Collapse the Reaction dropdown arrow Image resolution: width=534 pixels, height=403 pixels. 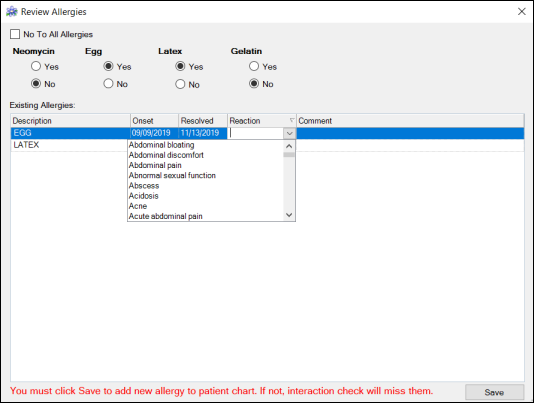[289, 133]
